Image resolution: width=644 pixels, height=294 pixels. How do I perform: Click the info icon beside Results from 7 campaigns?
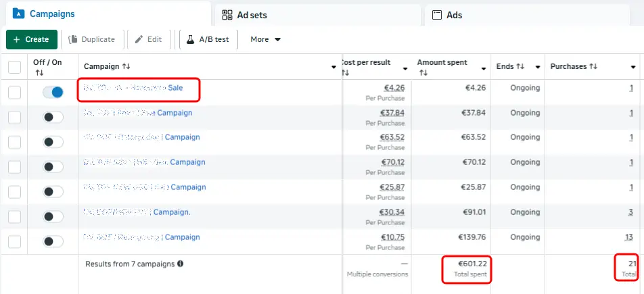coord(180,264)
